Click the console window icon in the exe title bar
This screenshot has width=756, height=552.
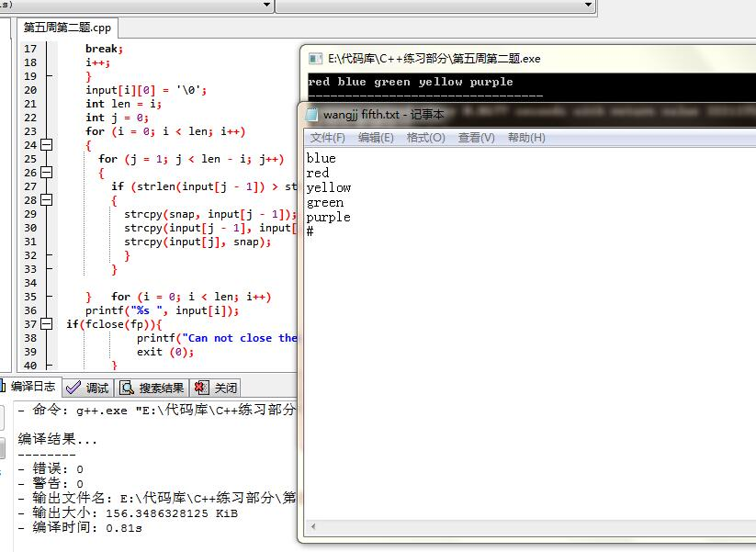coord(315,59)
